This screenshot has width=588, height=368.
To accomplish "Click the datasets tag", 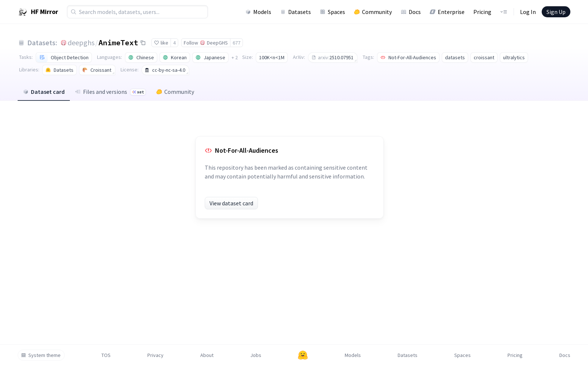I will coord(455,57).
